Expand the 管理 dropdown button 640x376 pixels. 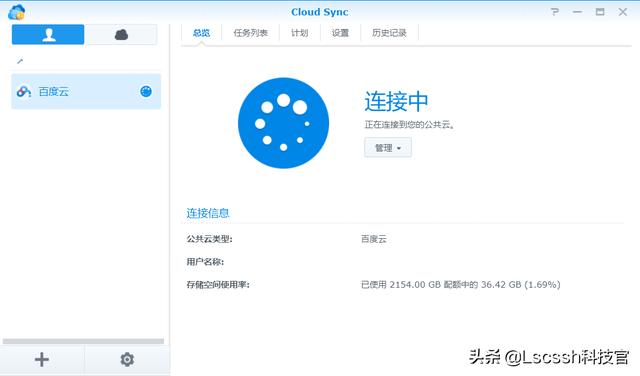tap(388, 148)
